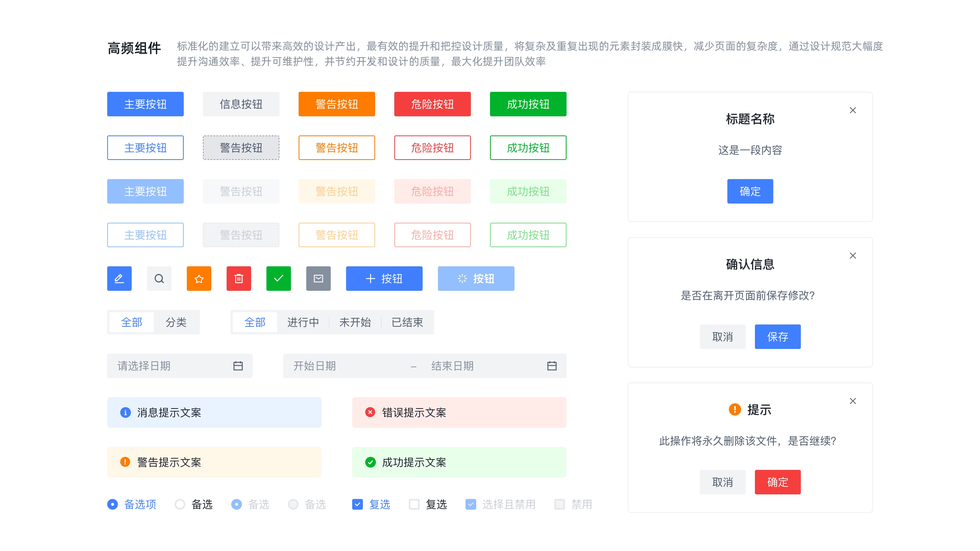The height and width of the screenshot is (551, 980).
Task: Switch to the 进行中 tab
Action: [303, 322]
